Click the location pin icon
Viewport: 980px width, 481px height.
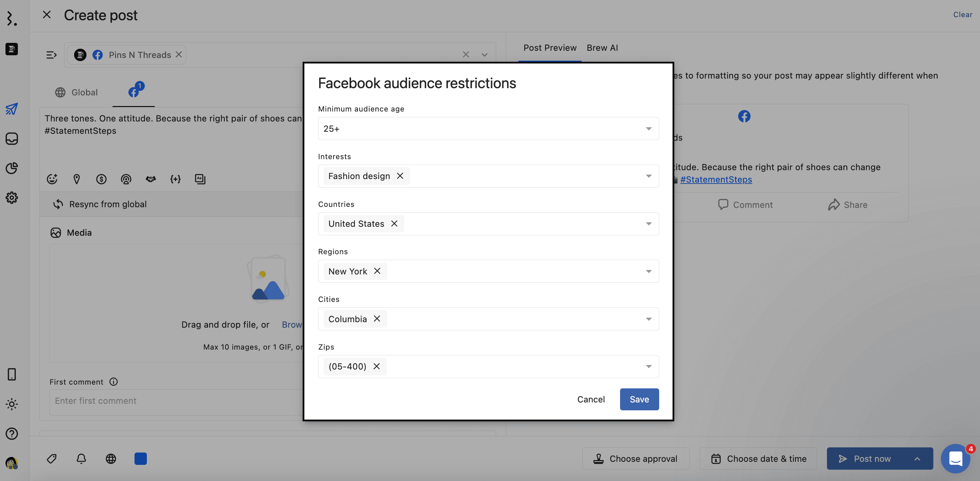tap(77, 179)
